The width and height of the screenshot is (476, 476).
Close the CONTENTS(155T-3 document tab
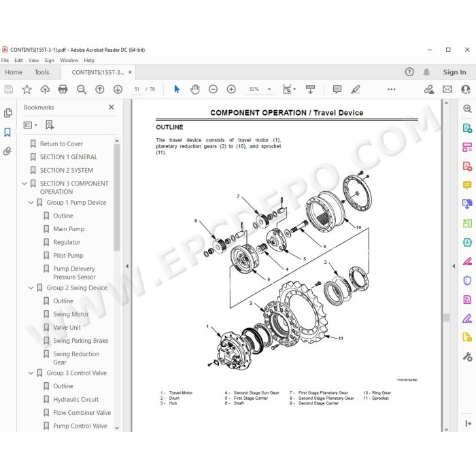coord(130,72)
